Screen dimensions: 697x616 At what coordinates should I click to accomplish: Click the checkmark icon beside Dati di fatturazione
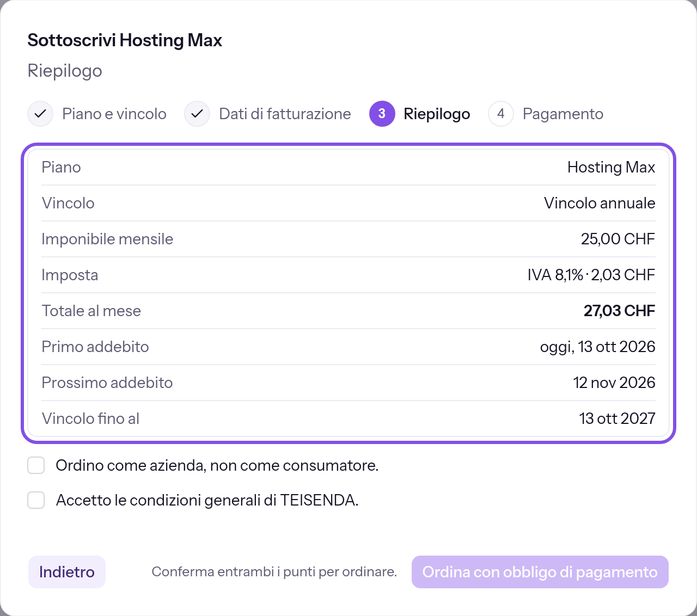coord(197,114)
